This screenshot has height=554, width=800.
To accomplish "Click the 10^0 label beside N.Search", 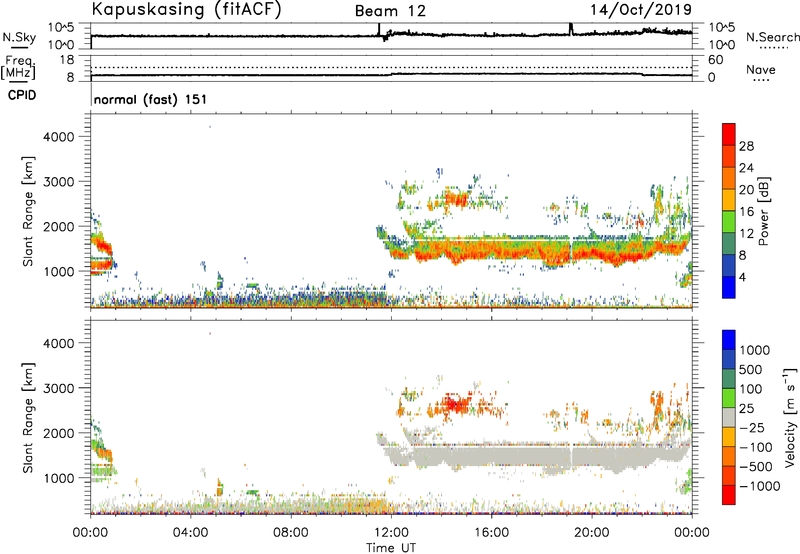I will coord(721,45).
